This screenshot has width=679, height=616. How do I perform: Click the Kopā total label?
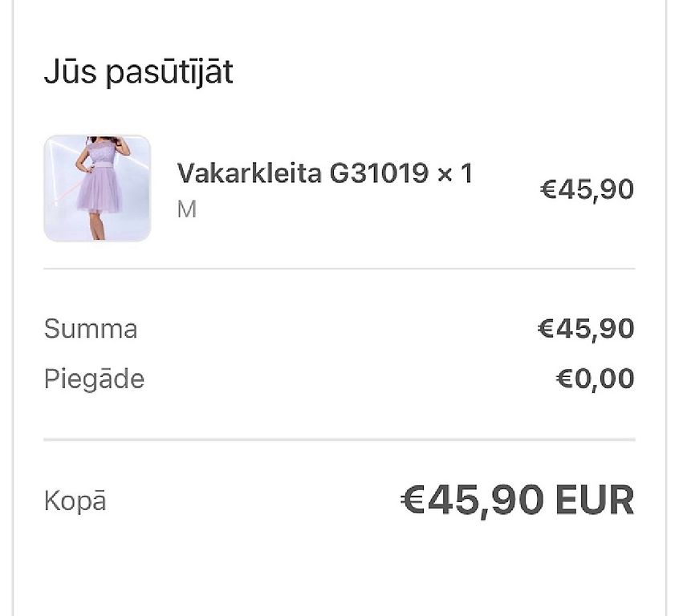point(75,501)
